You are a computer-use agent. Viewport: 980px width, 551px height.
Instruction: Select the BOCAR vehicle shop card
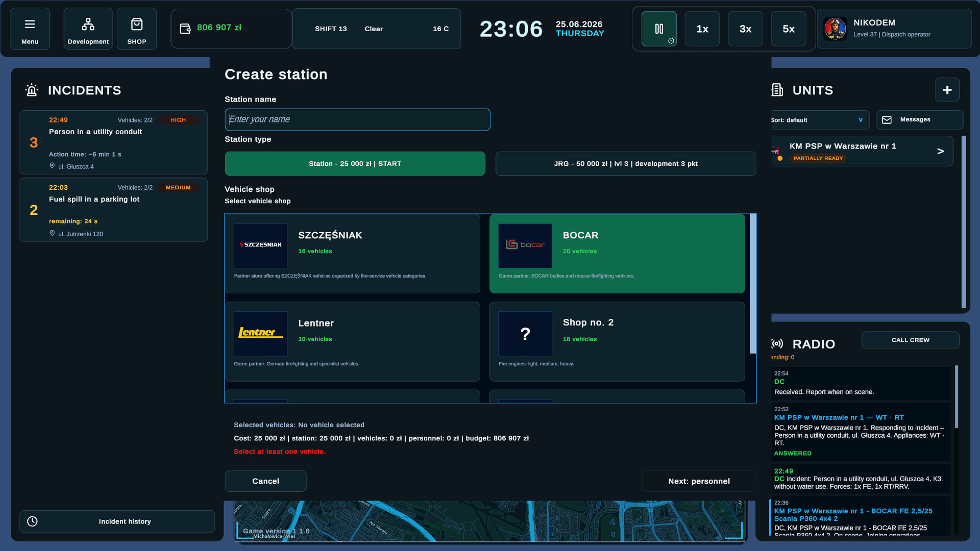click(x=617, y=254)
